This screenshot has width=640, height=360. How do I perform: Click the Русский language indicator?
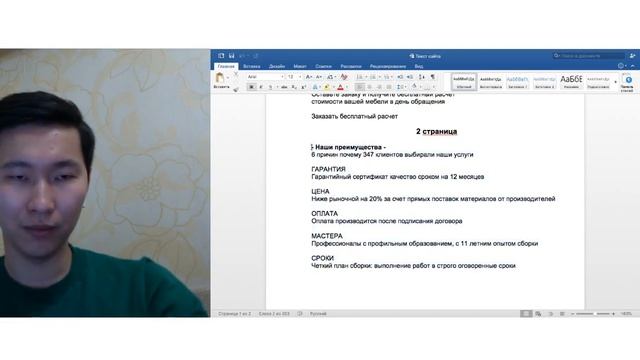[318, 314]
